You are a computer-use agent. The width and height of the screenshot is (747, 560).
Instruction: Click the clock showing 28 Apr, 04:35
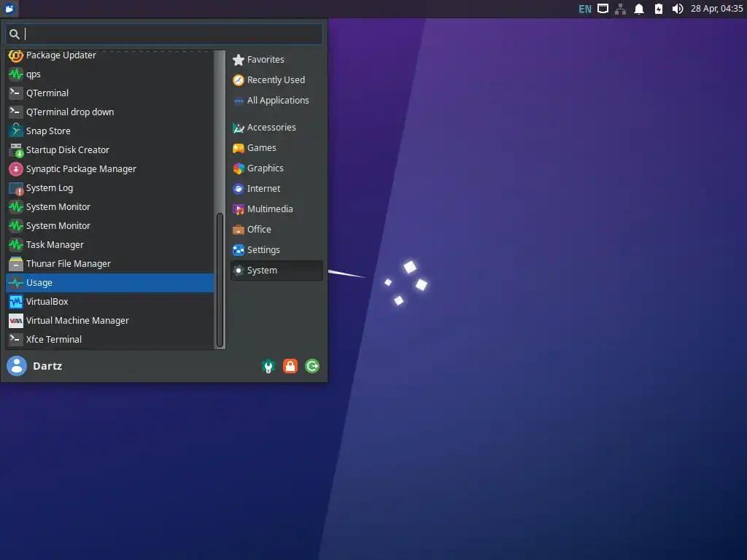pyautogui.click(x=716, y=9)
